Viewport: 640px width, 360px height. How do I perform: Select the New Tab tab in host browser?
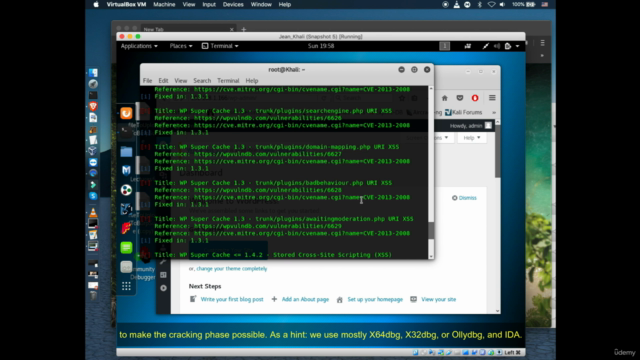[187, 29]
